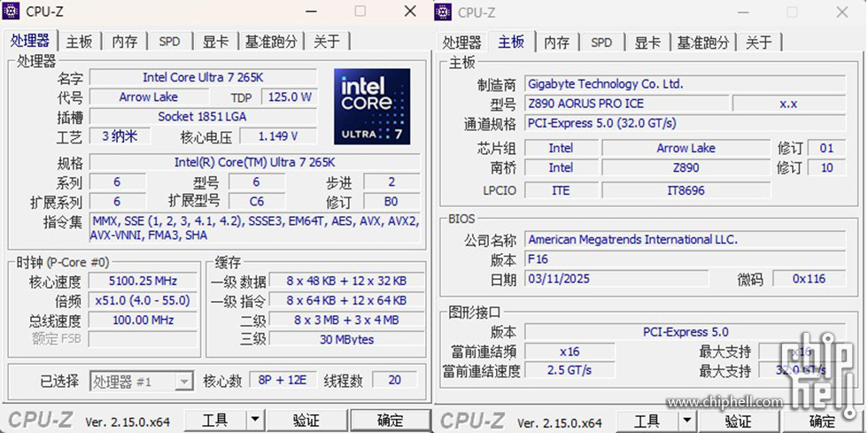Click core voltage value 1.149 V
The image size is (868, 433).
(x=278, y=136)
